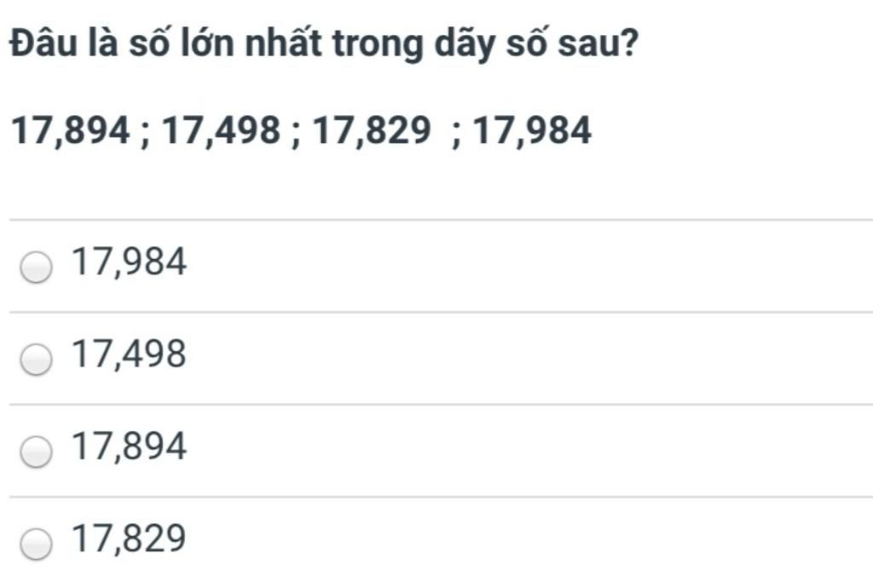Click the question heading 'Đâu là số lớn nhất'
Screen dimensions: 873x588
point(166,43)
